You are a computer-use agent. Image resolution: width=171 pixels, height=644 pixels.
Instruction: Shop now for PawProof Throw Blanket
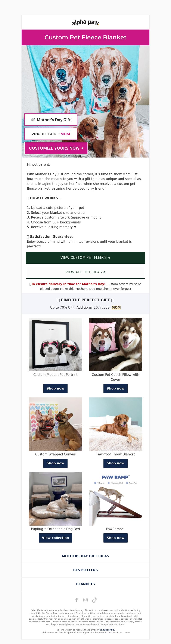[x=116, y=463]
